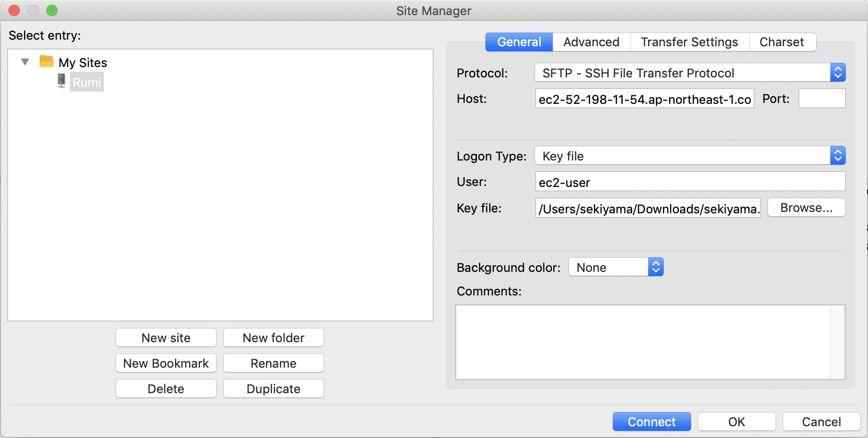Viewport: 868px width, 438px height.
Task: Close the Site Manager window
Action: point(14,10)
